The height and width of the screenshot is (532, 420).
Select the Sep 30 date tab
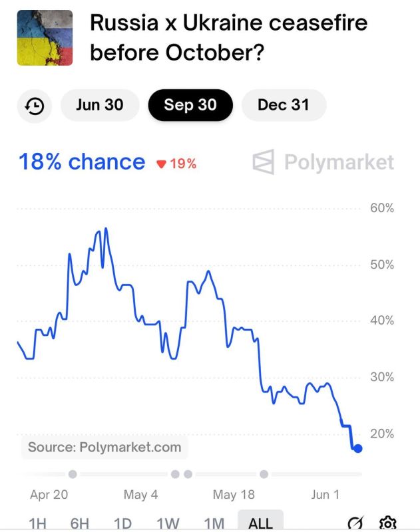pyautogui.click(x=190, y=105)
